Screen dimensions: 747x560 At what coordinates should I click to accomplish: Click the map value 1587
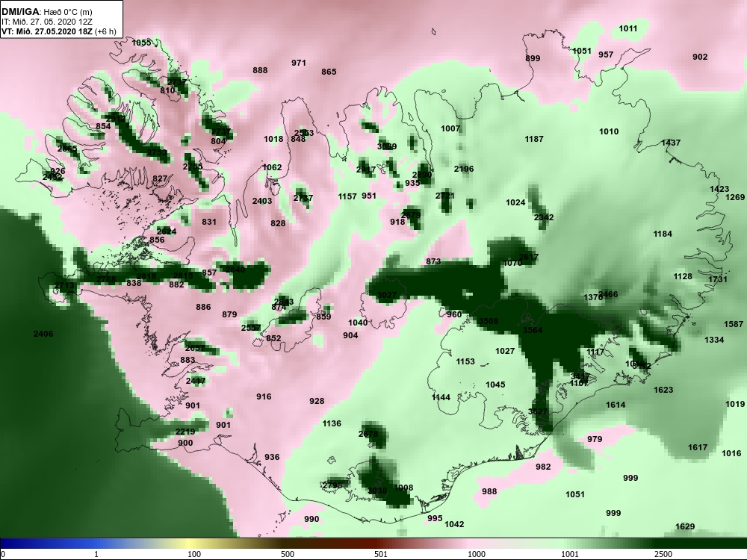(x=734, y=324)
